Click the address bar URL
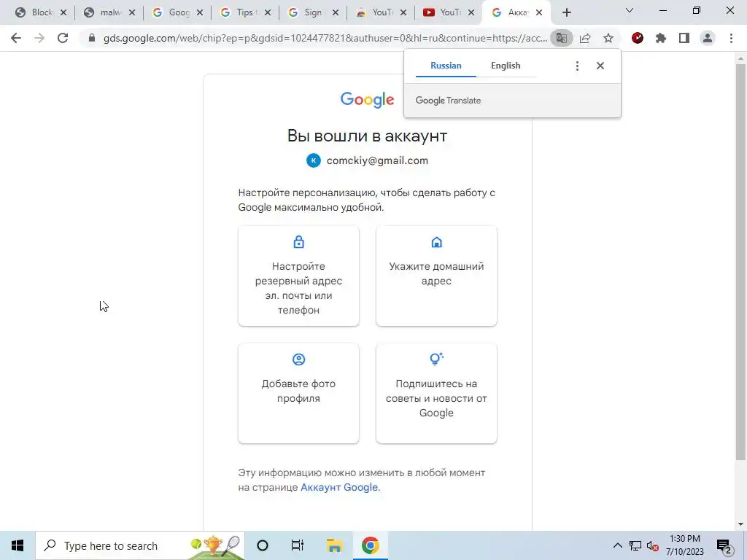The height and width of the screenshot is (560, 747). 325,38
